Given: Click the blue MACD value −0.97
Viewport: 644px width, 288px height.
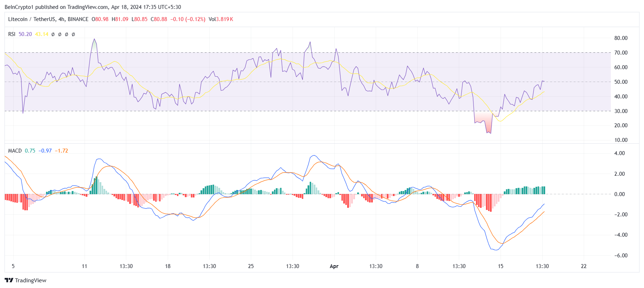Looking at the screenshot, I should [x=45, y=151].
